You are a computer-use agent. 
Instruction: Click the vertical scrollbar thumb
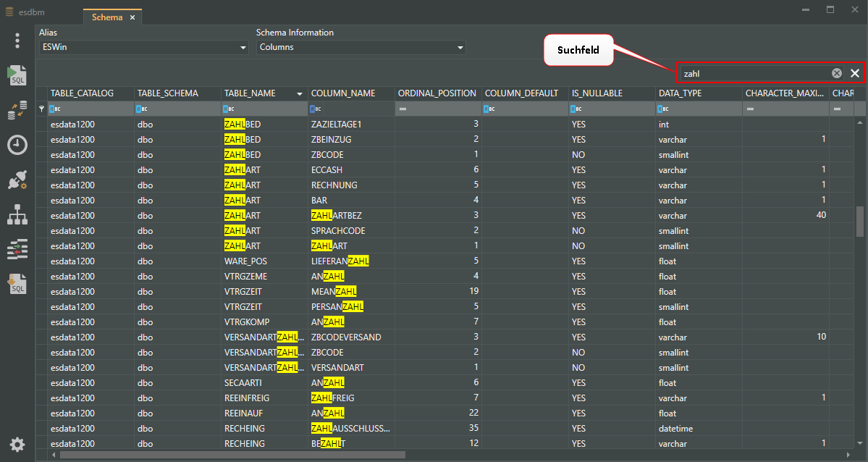(x=860, y=222)
